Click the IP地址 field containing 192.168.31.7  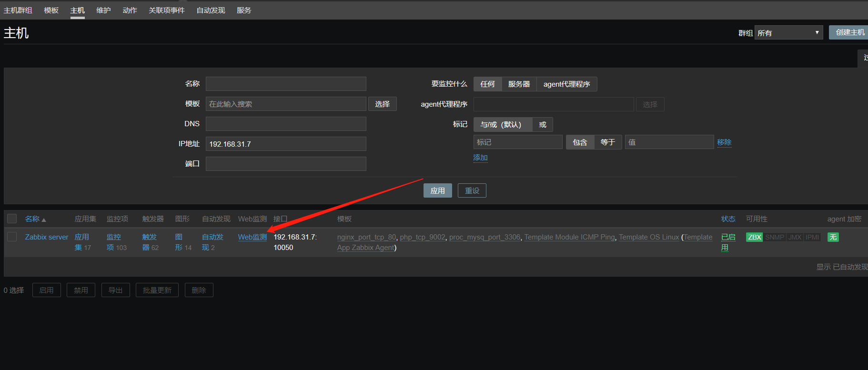286,144
